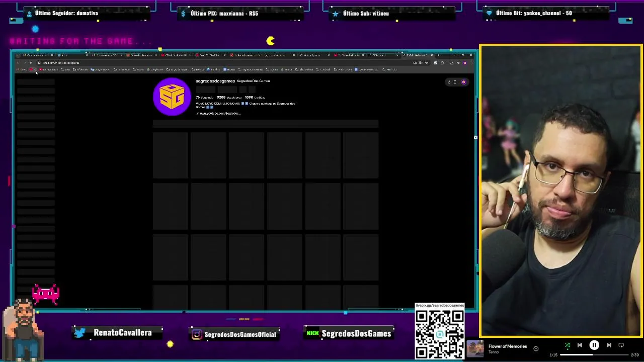Screen dimensions: 644x362
Task: Go back in the browser
Action: (19, 63)
